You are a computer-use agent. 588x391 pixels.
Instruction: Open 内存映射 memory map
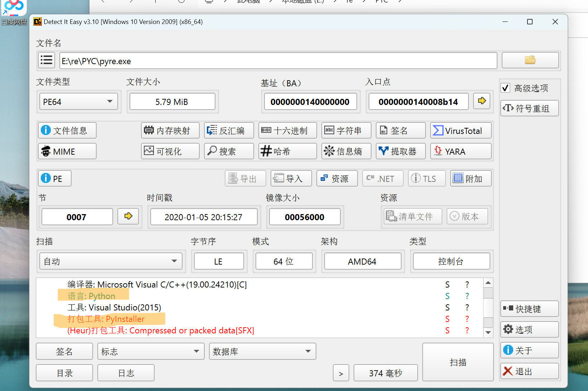click(x=170, y=130)
